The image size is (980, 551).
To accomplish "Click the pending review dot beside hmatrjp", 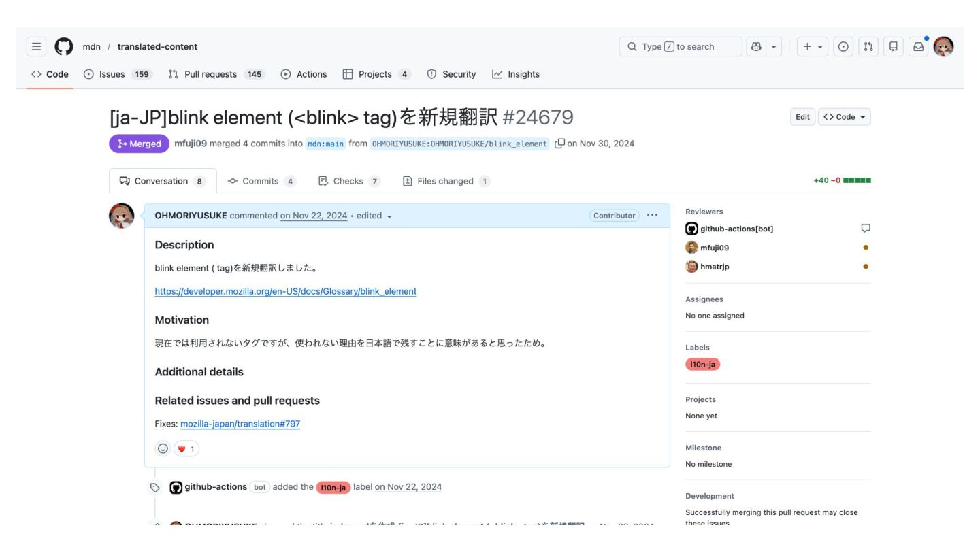I will [x=866, y=267].
